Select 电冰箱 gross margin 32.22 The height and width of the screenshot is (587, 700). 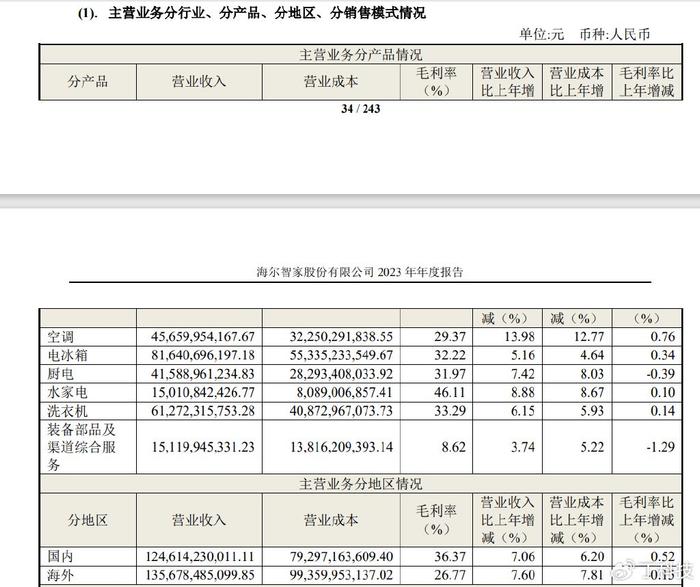(x=450, y=355)
